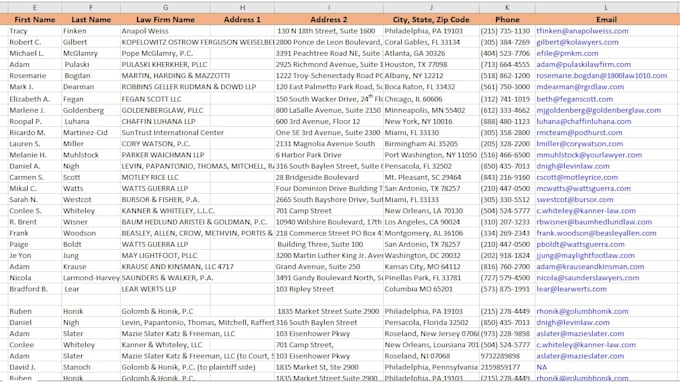Click the 'City, State, Zip Code' header cell
This screenshot has height=382, width=680.
tap(431, 20)
